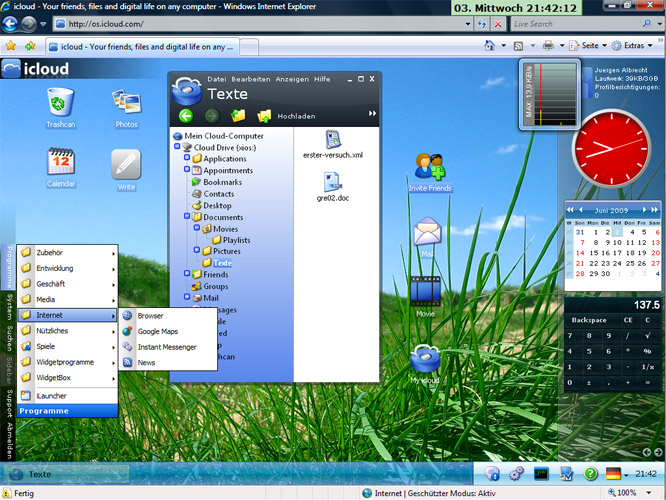Click Abmelden on the left sidebar
The image size is (666, 500).
coord(9,441)
